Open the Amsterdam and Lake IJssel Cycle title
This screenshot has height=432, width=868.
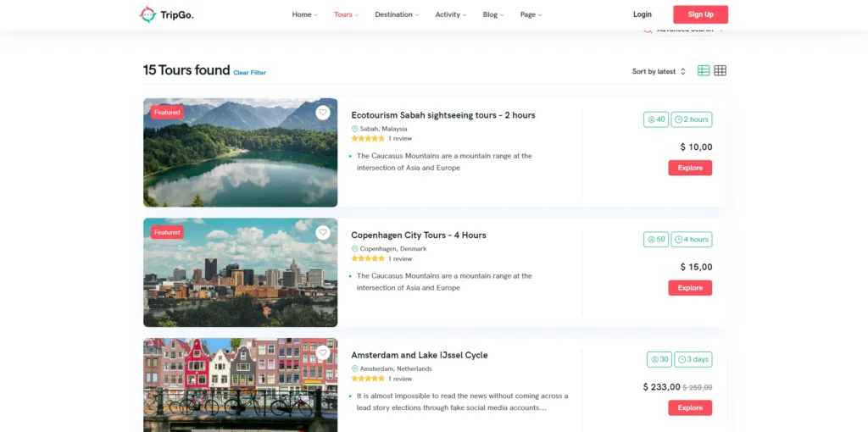[419, 355]
